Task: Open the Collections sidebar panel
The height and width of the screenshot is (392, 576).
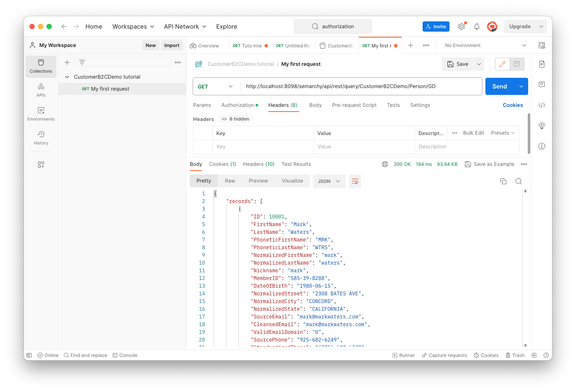Action: (x=41, y=66)
